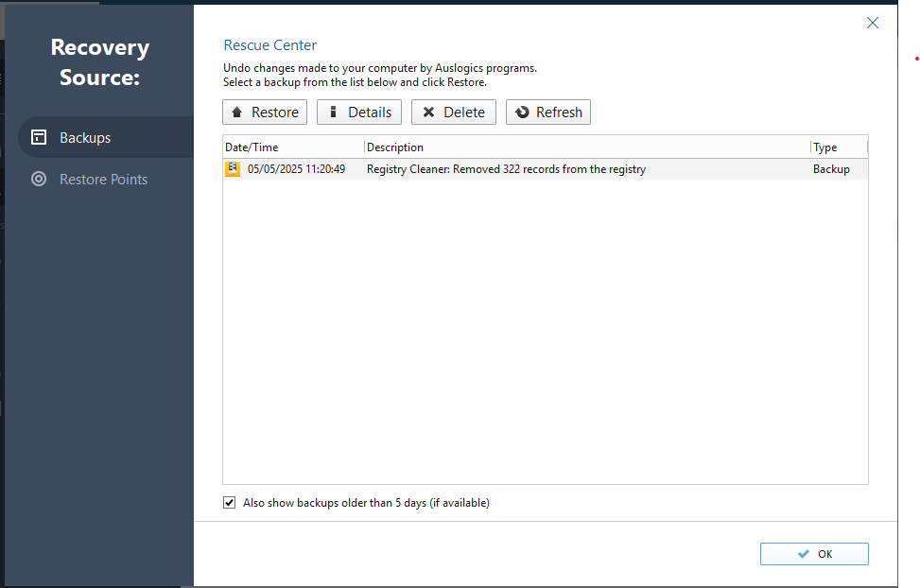Screen dimensions: 920x588
Task: Click the info icon on the Details button
Action: (332, 112)
